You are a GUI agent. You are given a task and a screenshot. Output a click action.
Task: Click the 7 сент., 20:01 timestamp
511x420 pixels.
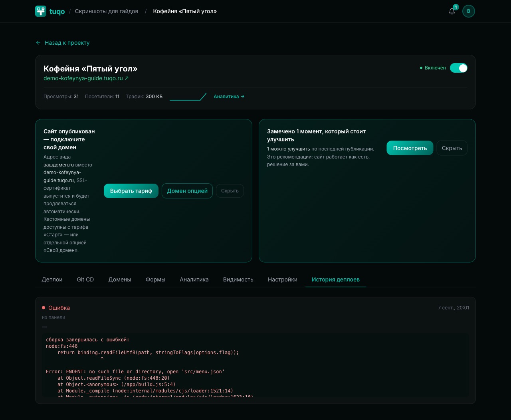[x=454, y=308]
